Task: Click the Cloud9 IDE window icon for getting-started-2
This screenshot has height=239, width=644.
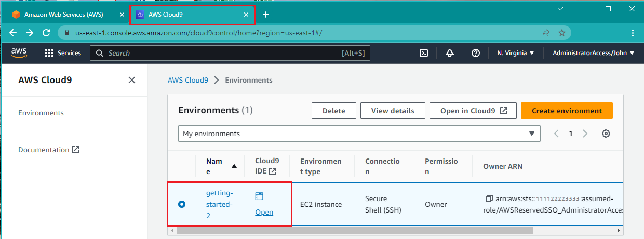Action: (259, 196)
